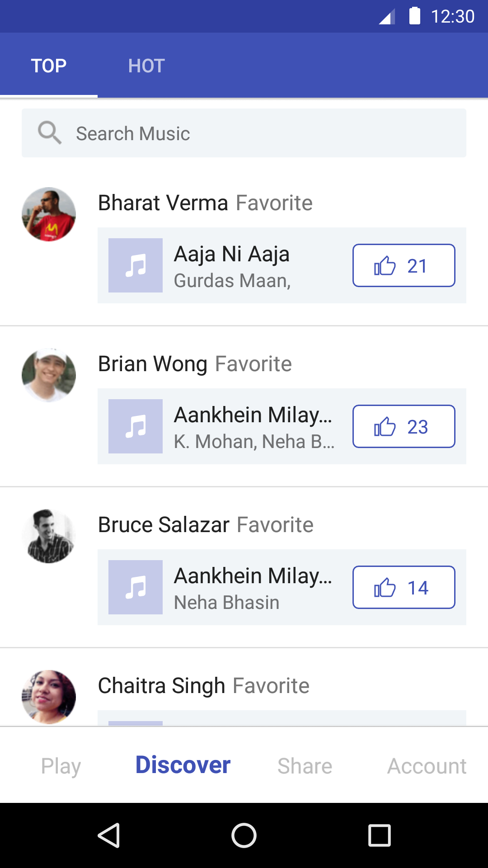
Task: Open Bruce Salazar's profile name
Action: click(x=164, y=525)
